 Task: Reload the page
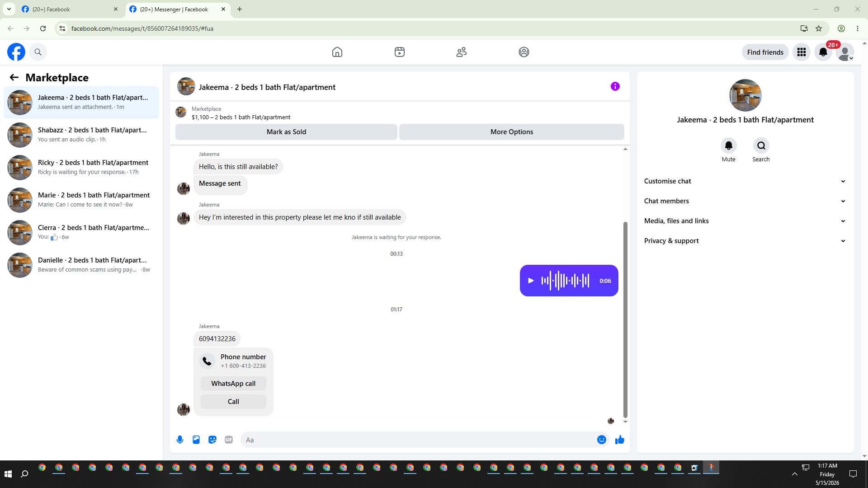(x=43, y=28)
